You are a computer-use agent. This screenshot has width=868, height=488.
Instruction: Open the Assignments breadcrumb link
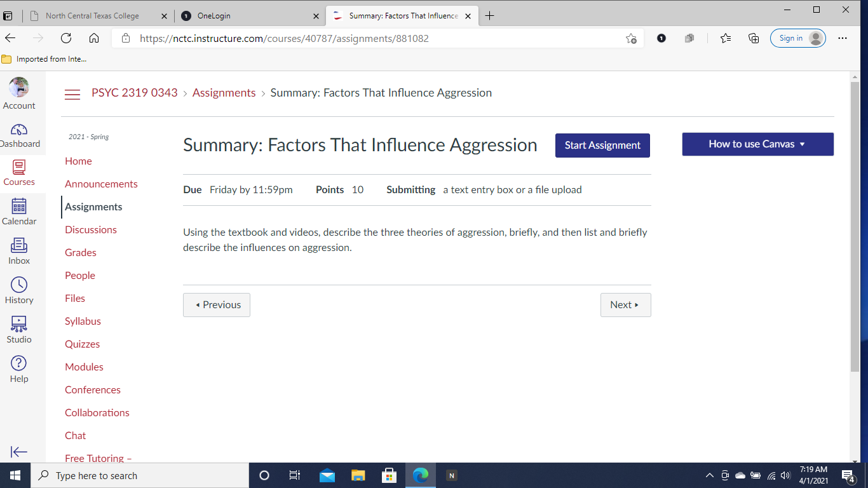click(224, 93)
